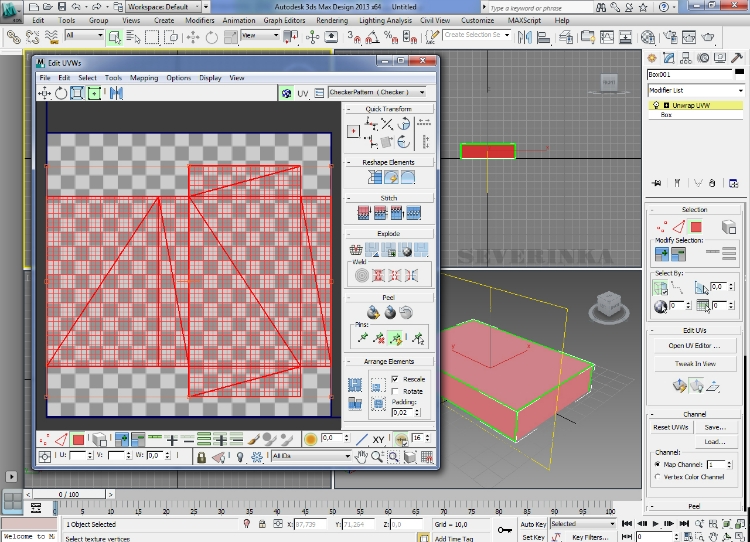Click the Tweak In View button

point(695,364)
